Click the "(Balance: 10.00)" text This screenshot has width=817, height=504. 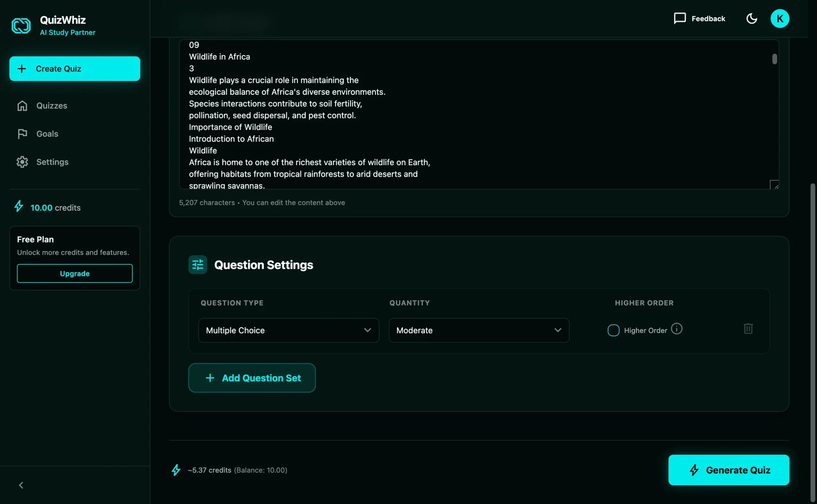point(260,470)
